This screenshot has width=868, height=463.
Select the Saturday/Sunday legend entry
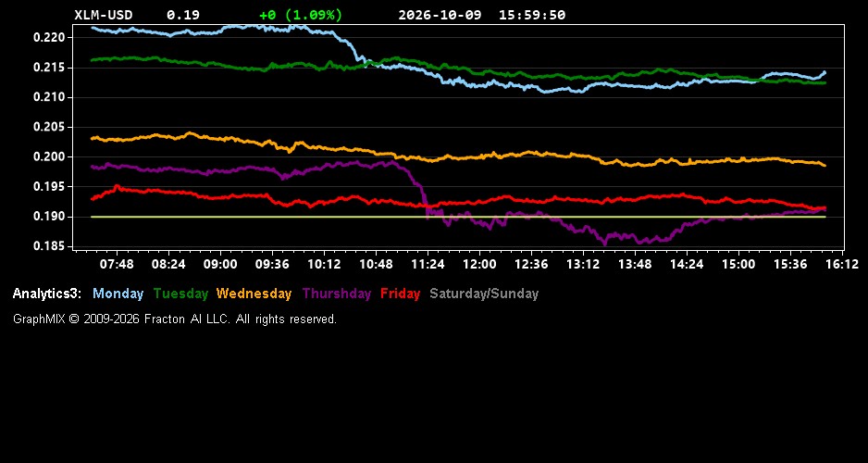[x=484, y=294]
